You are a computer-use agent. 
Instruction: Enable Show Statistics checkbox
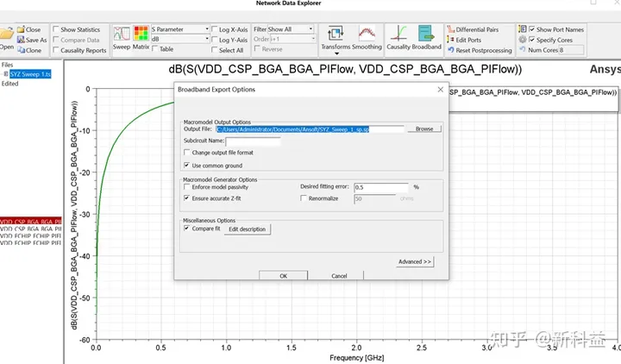pos(56,29)
